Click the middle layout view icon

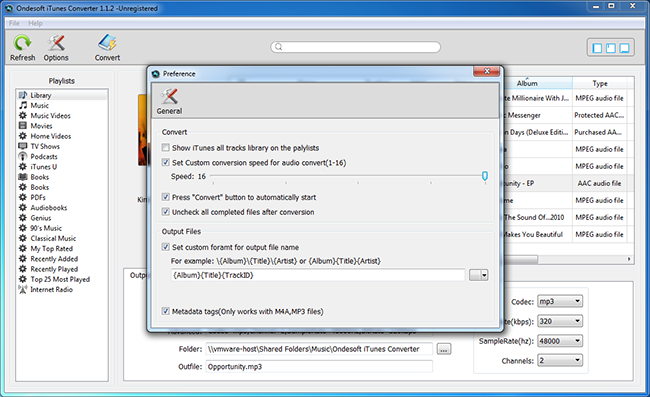[611, 48]
